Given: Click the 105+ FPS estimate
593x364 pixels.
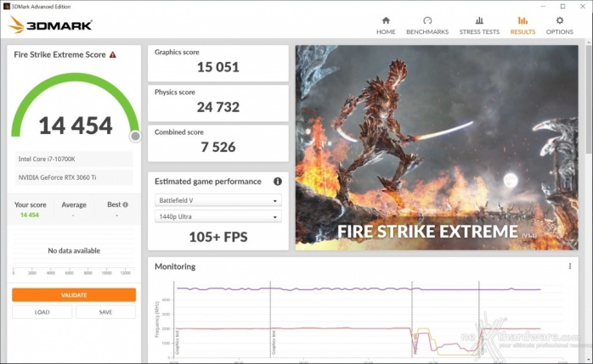Looking at the screenshot, I should 218,237.
